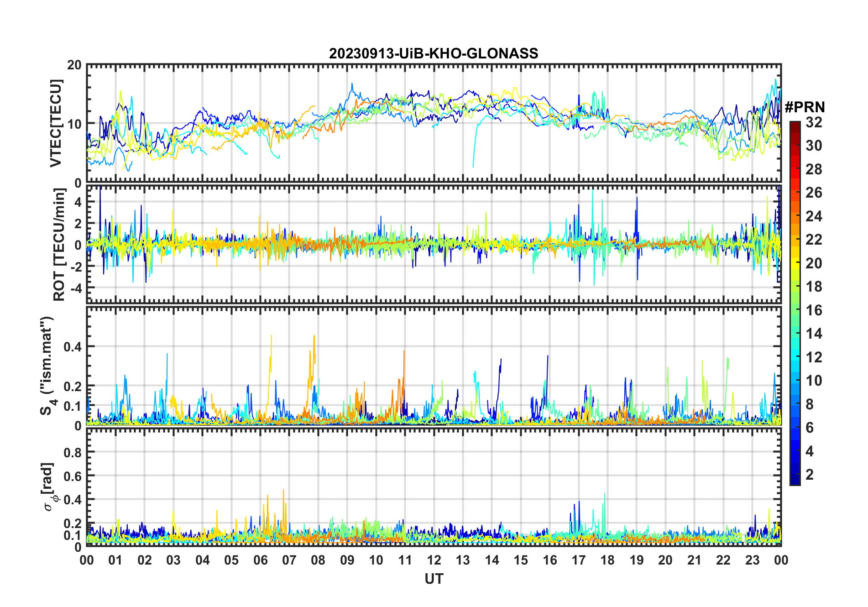Click the 4 label on PRN colorbar
Image resolution: width=868 pixels, height=607 pixels.
pos(810,451)
